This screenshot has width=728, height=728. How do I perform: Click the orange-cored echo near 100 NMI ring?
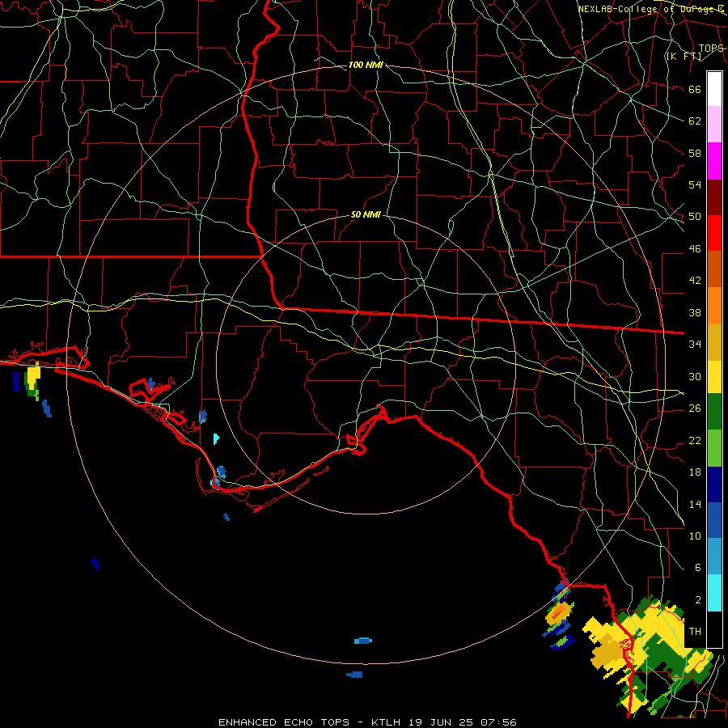[x=560, y=612]
